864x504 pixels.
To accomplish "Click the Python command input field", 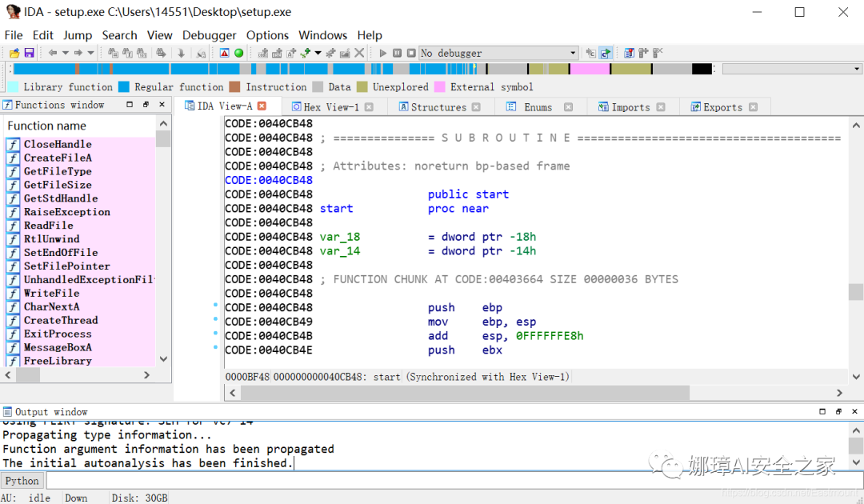I will pyautogui.click(x=454, y=481).
